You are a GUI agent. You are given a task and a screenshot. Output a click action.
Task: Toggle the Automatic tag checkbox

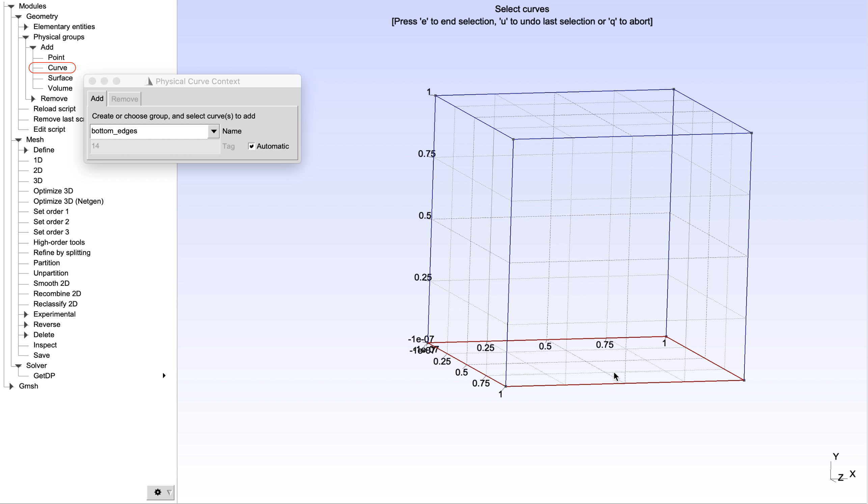click(x=251, y=146)
